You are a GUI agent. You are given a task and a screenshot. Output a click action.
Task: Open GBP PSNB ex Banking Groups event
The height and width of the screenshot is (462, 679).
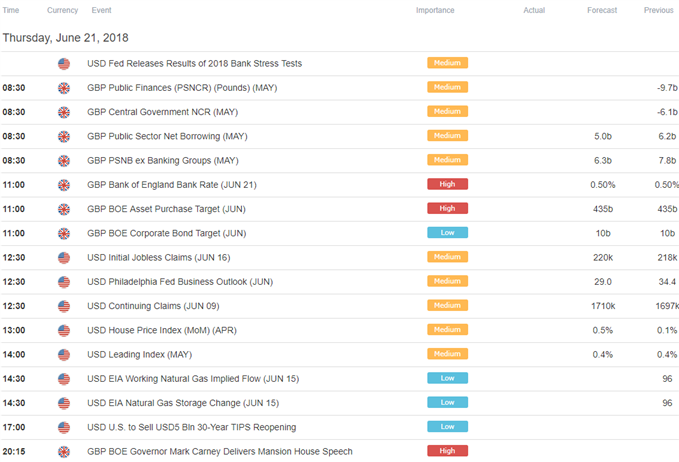[163, 161]
